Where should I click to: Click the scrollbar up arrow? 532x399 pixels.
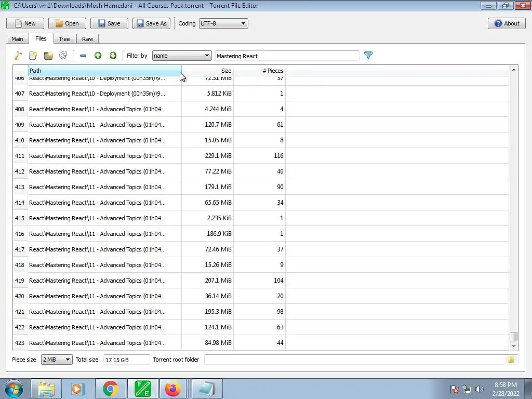coord(514,70)
